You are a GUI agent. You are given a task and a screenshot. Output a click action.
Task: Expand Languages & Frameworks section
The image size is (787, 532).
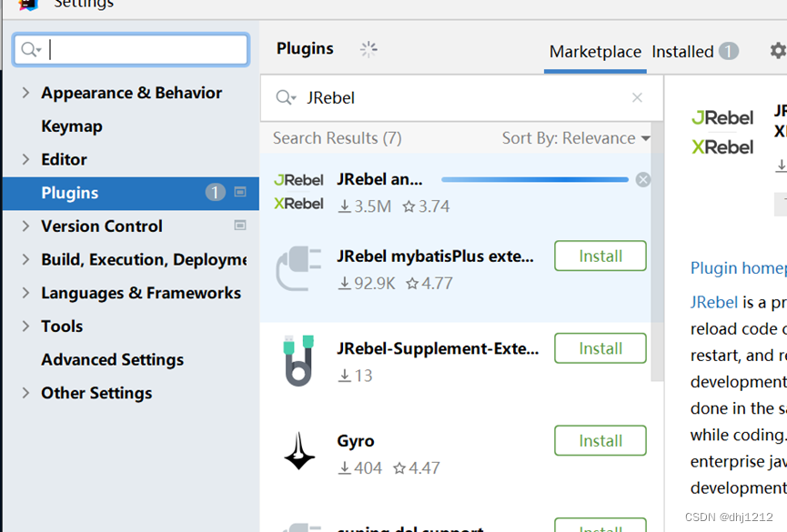pos(25,293)
